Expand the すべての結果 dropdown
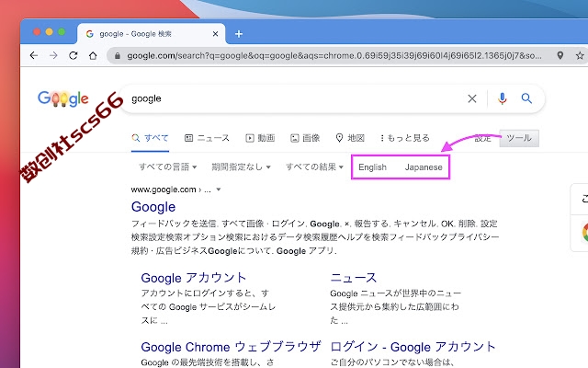 [314, 167]
